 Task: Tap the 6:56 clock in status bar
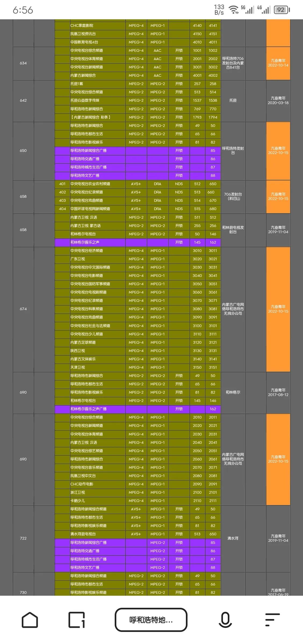click(23, 10)
